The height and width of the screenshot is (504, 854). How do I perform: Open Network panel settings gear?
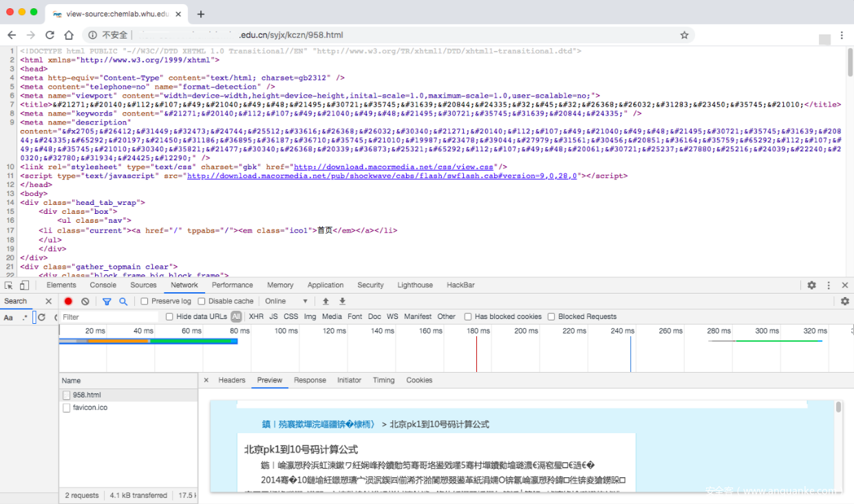tap(845, 301)
